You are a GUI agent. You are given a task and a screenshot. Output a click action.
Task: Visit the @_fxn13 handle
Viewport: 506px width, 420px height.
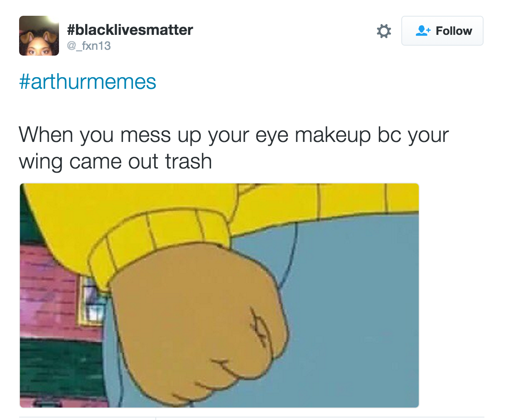89,46
